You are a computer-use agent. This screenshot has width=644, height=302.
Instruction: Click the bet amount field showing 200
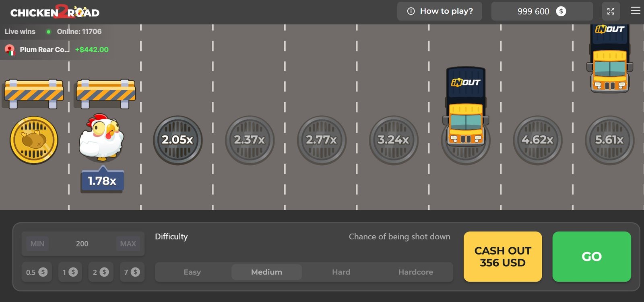tap(82, 244)
